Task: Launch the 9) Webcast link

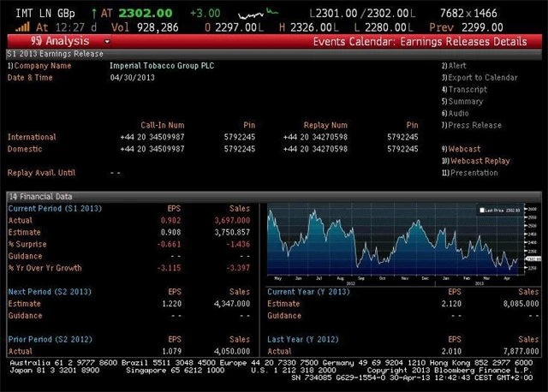Action: (461, 149)
